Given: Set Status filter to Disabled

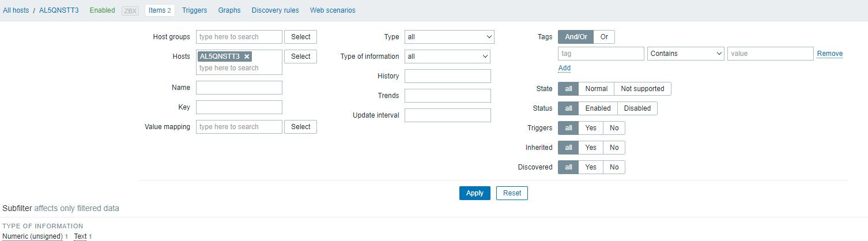Looking at the screenshot, I should click(x=637, y=108).
